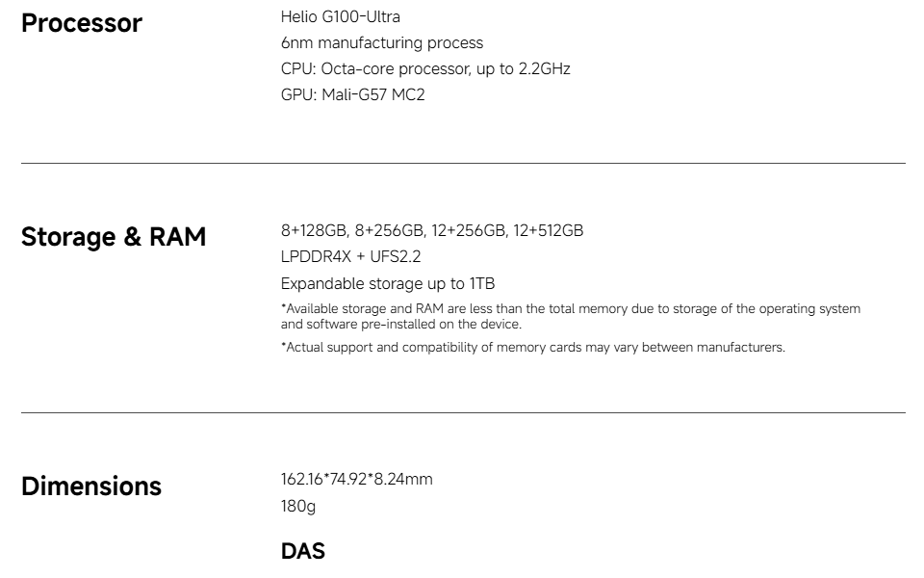Click the 12+512GB storage variant text
The width and height of the screenshot is (924, 578).
click(548, 230)
